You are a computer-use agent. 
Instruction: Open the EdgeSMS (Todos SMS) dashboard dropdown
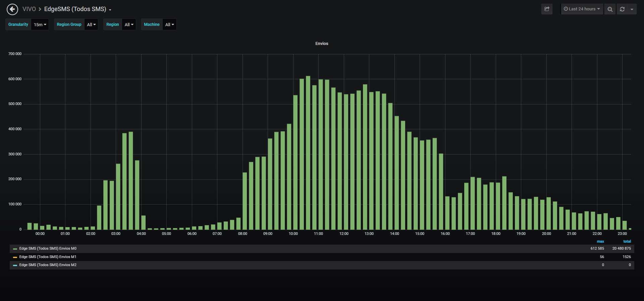pos(78,9)
